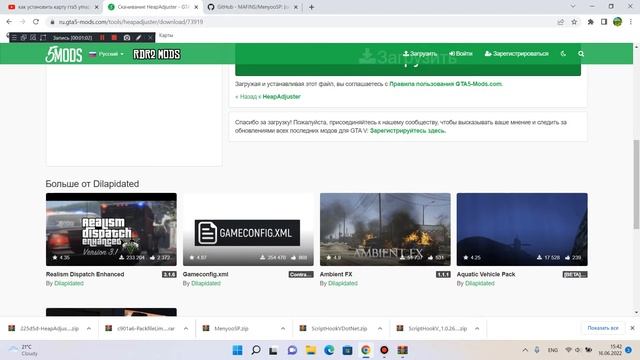Open the tab search chevron
This screenshot has width=640, height=360.
(573, 7)
